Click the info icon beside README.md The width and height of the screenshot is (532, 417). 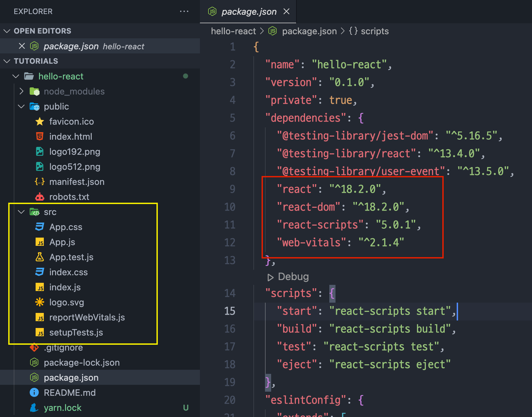click(34, 393)
